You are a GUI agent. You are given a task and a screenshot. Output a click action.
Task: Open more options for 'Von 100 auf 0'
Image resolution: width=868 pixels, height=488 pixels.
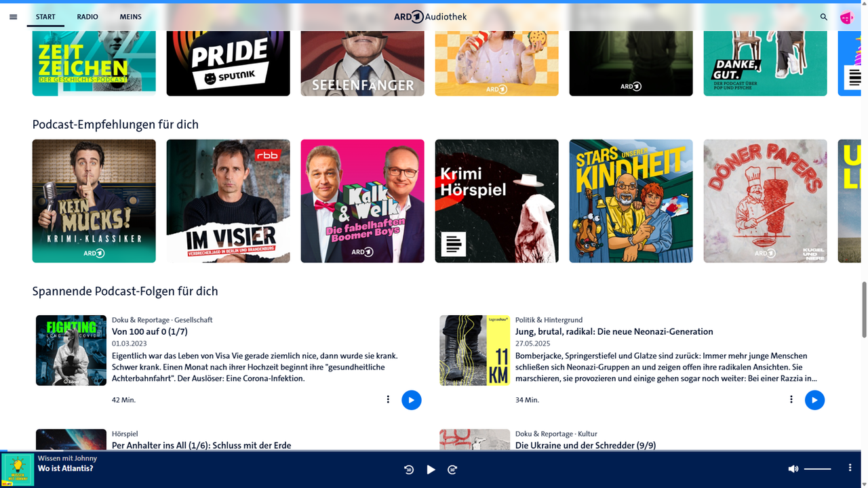click(x=388, y=400)
